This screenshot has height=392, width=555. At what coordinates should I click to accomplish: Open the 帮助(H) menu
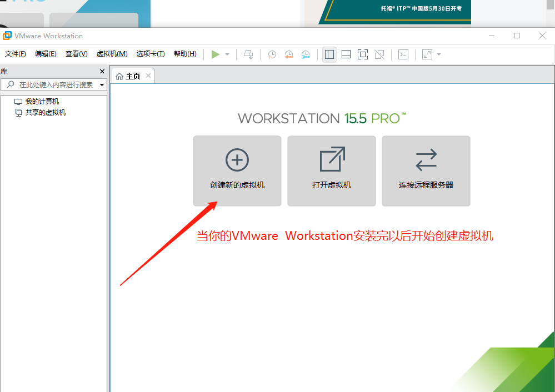185,54
